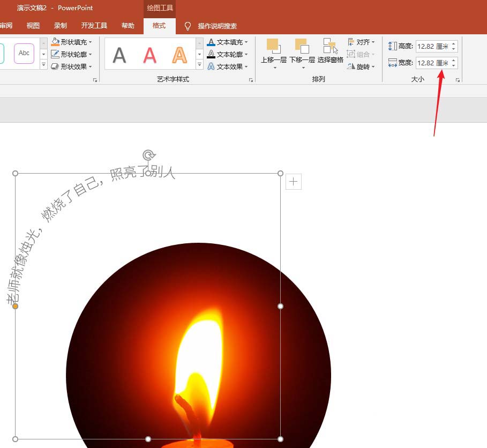Select the purple-outlined Abc shape style
Viewport: 487px width, 448px height.
pos(24,54)
